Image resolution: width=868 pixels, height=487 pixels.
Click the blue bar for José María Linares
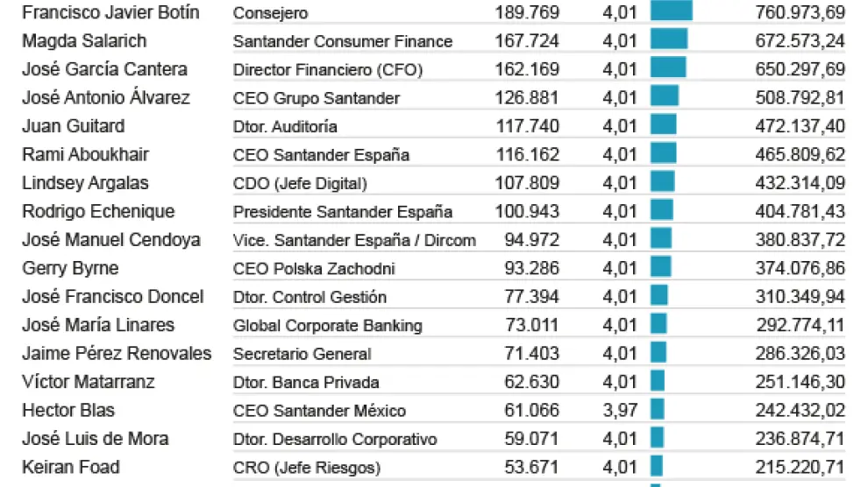pyautogui.click(x=658, y=325)
